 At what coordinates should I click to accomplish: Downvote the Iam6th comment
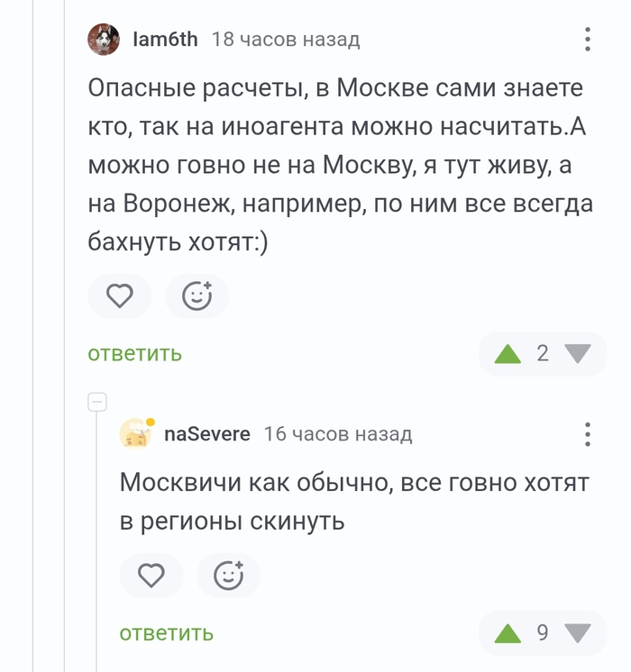[x=577, y=353]
